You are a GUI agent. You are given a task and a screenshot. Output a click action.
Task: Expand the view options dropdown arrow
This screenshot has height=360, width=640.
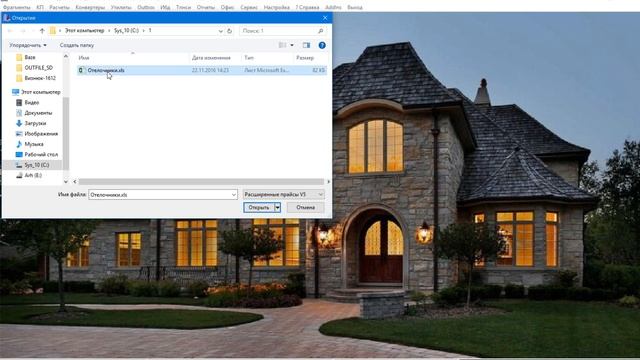292,45
